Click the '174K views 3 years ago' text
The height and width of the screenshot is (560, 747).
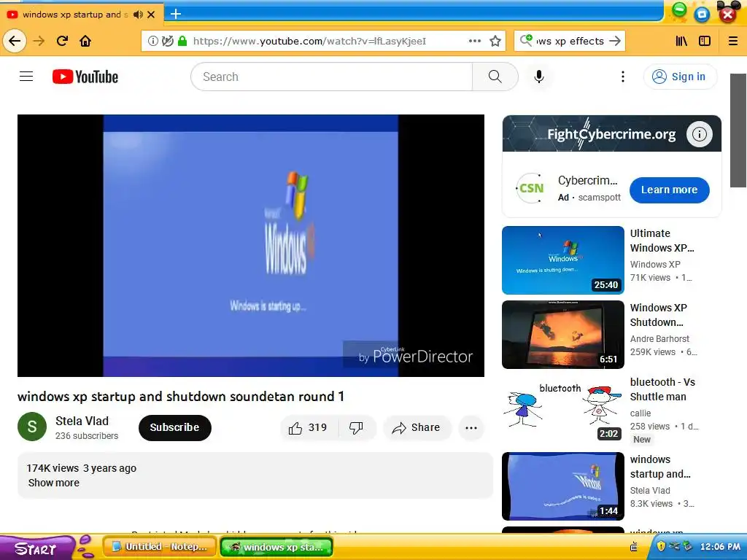82,468
